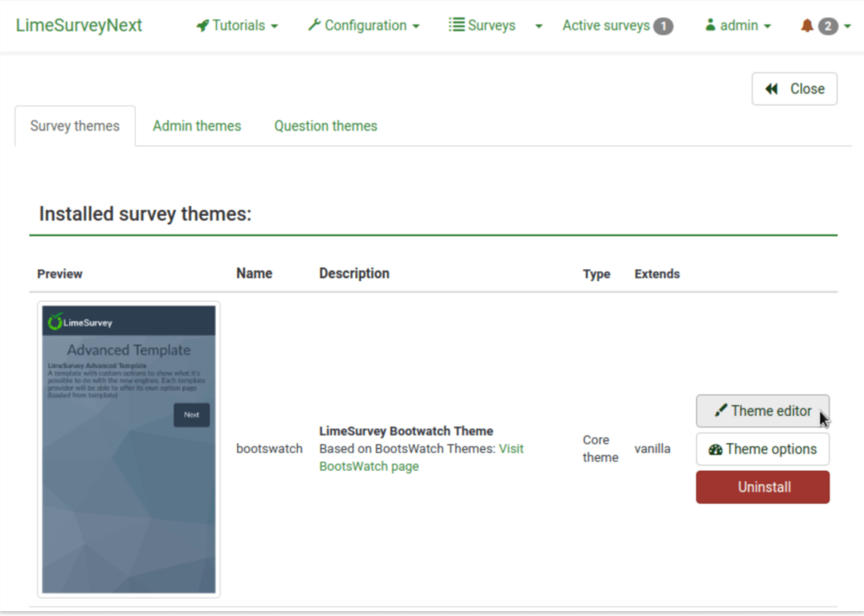Screen dimensions: 864x616
Task: Uninstall the bootswatch theme
Action: coord(762,487)
